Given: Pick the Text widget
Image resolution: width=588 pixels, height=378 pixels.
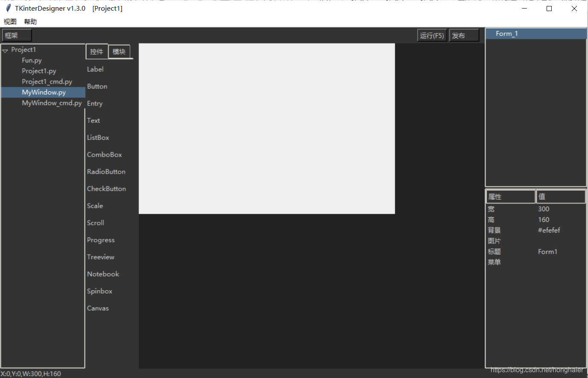Looking at the screenshot, I should pos(94,120).
